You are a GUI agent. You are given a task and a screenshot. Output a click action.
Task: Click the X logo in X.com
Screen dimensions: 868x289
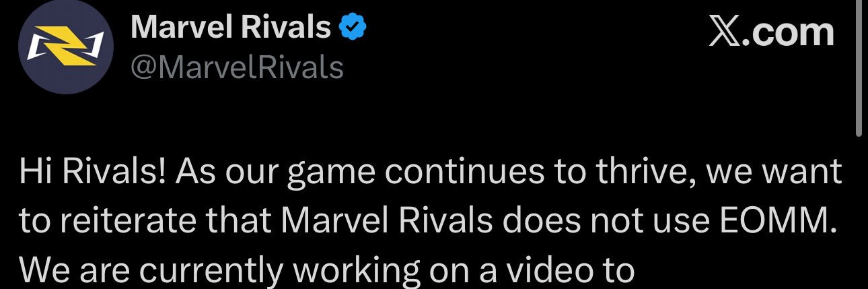pos(725,32)
